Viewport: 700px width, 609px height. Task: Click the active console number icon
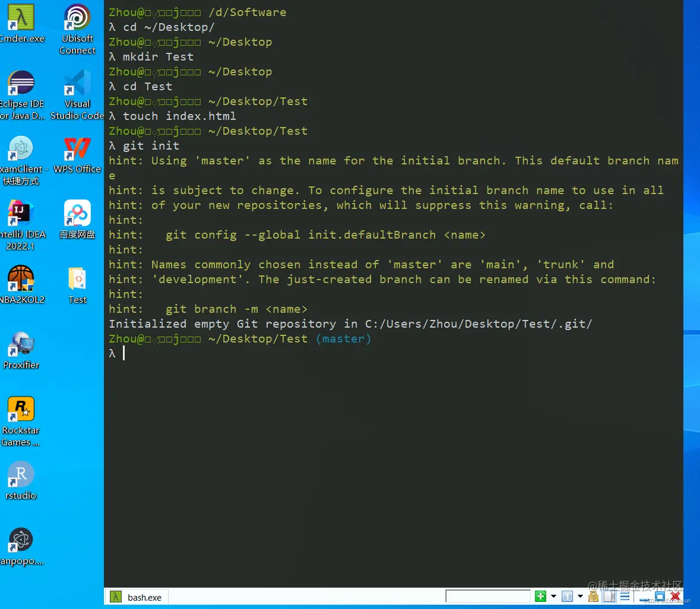pos(568,597)
